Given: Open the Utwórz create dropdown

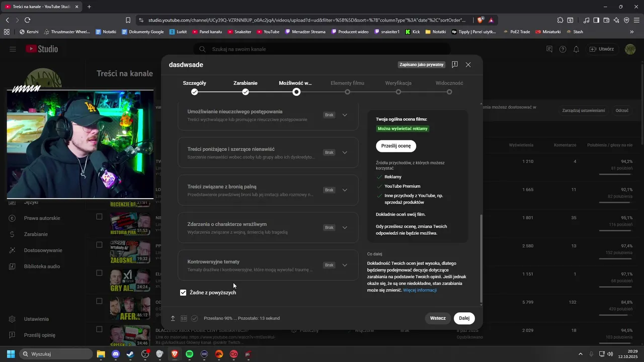Looking at the screenshot, I should coord(602,49).
